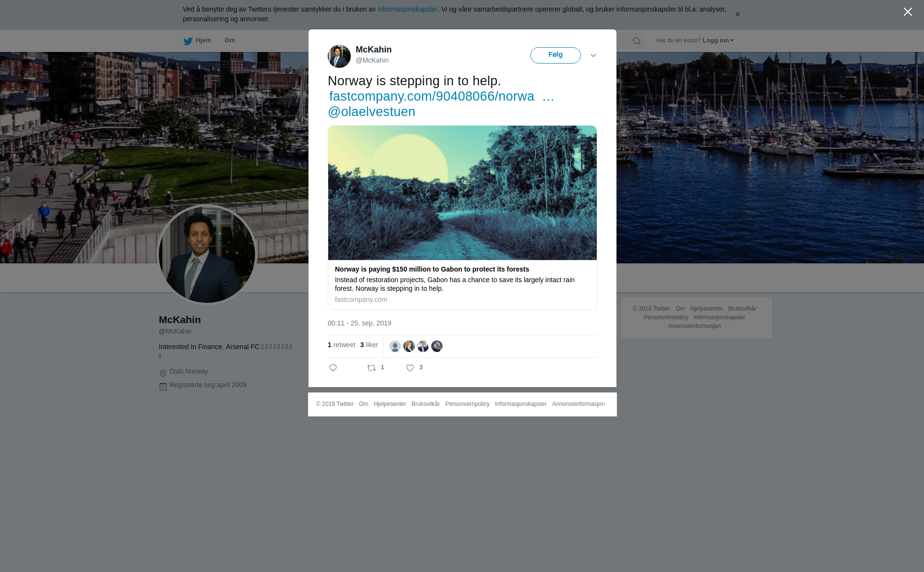The width and height of the screenshot is (924, 572).
Task: Open the informasjonskapsler cookie link
Action: click(407, 9)
